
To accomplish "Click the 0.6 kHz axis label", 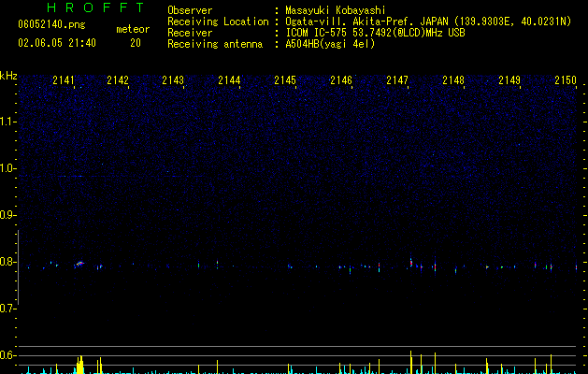I will coord(8,355).
